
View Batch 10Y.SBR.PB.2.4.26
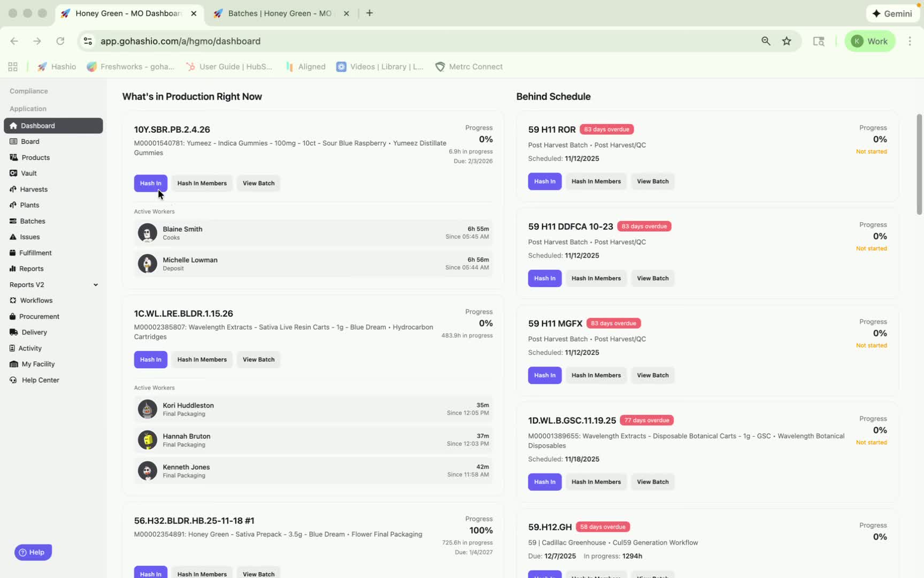tap(259, 183)
